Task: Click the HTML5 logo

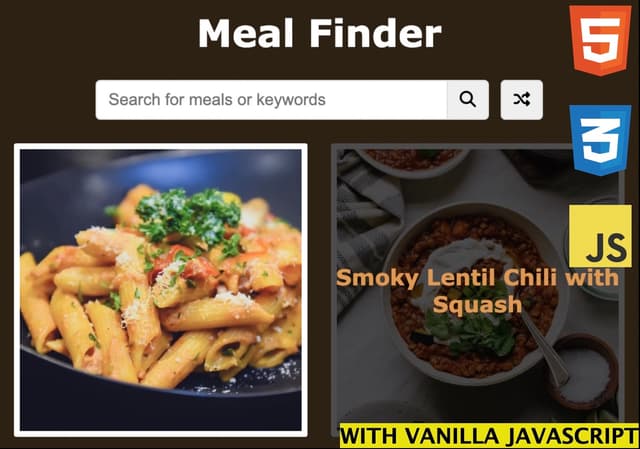Action: click(x=600, y=40)
